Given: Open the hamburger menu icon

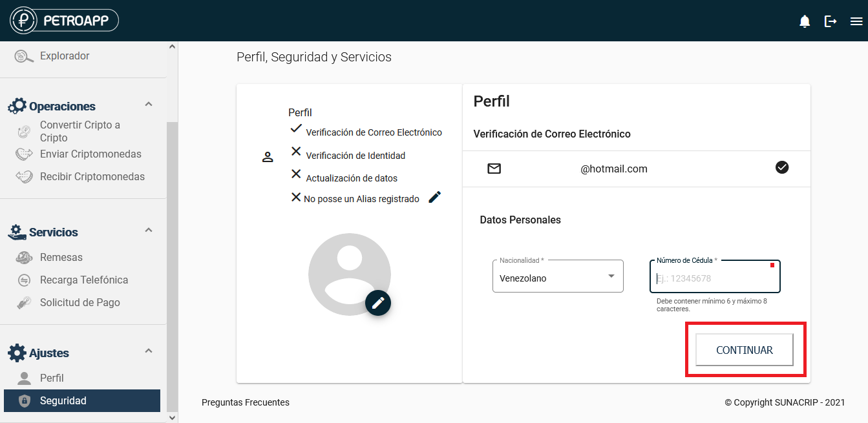Looking at the screenshot, I should point(856,21).
